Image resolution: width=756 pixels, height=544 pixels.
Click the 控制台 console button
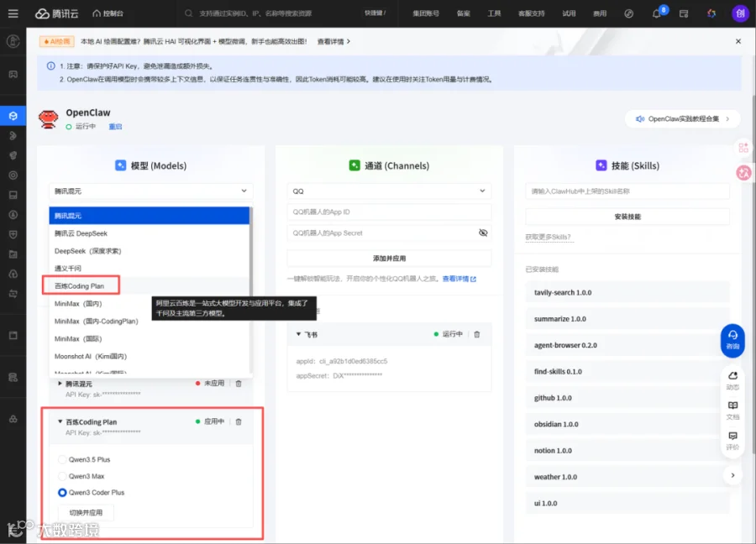click(x=108, y=13)
